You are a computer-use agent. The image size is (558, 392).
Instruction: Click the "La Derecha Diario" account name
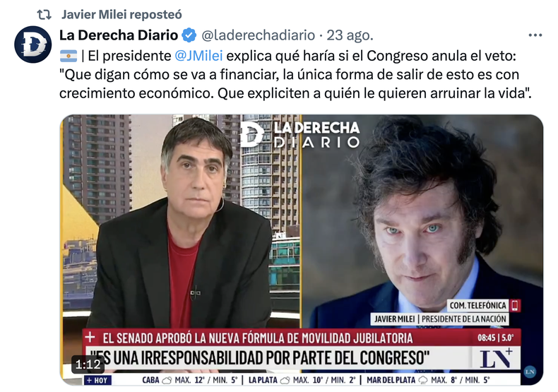(119, 35)
